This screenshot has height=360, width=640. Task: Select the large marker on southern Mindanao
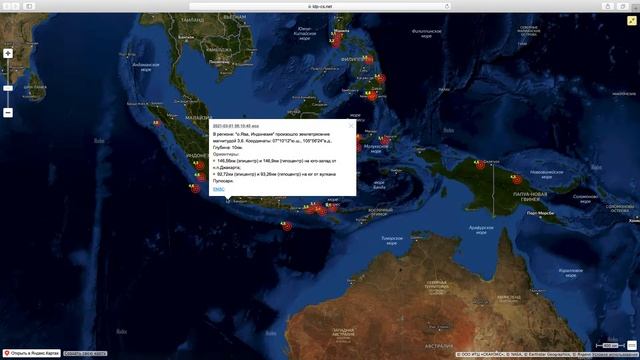(372, 96)
